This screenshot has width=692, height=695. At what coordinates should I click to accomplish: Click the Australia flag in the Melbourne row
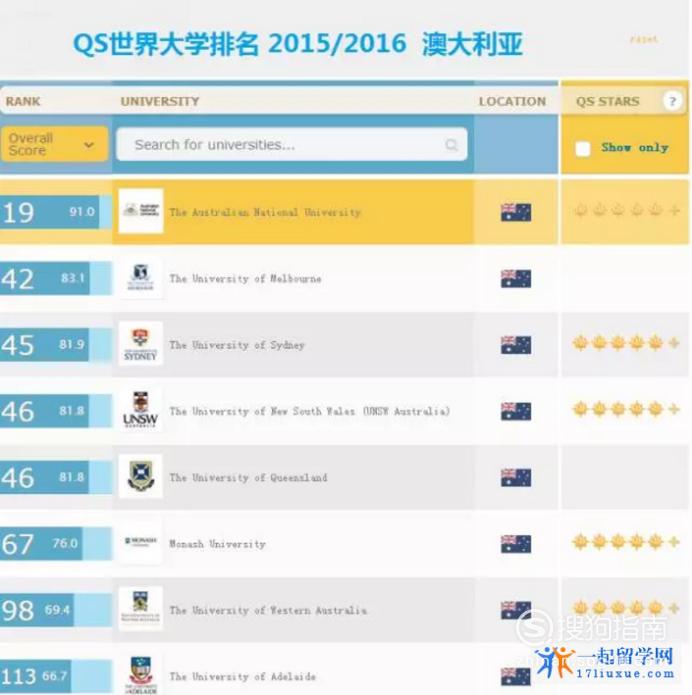click(516, 279)
